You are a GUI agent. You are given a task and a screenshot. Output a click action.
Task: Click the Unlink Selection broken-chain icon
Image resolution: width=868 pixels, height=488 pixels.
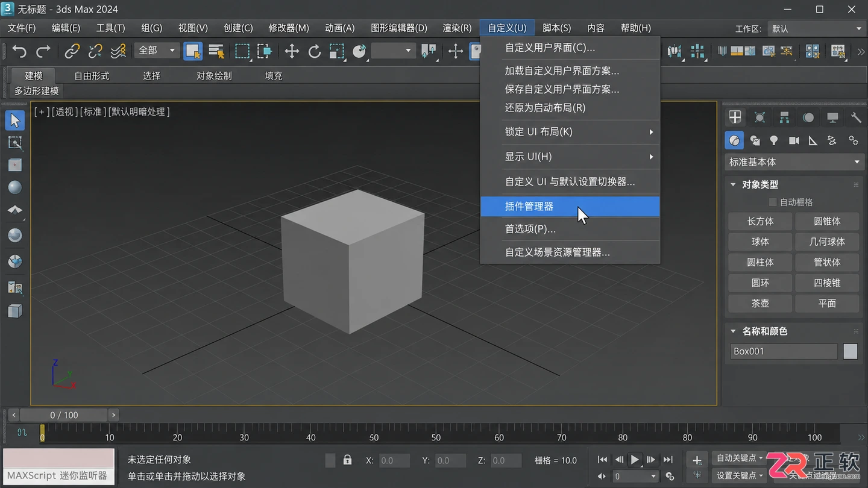(95, 51)
